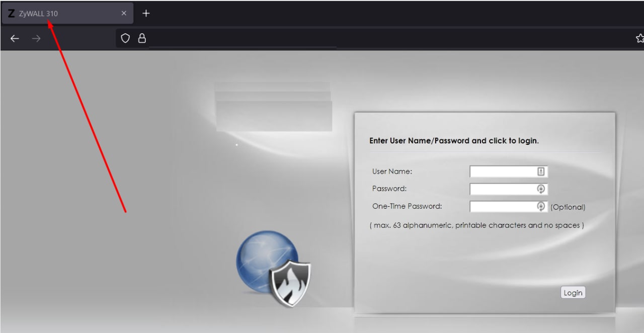Image resolution: width=644 pixels, height=333 pixels.
Task: Open a new browser tab with plus
Action: (146, 14)
